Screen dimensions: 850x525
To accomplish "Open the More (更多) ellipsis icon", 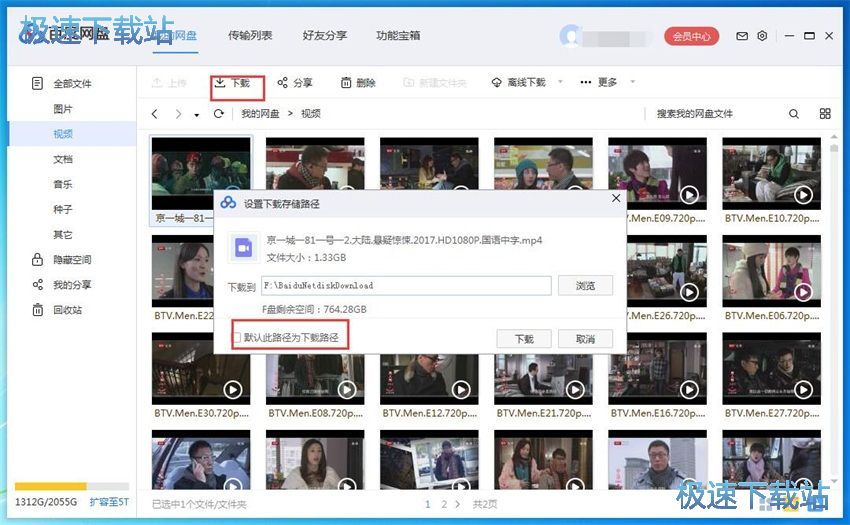I will coord(585,82).
